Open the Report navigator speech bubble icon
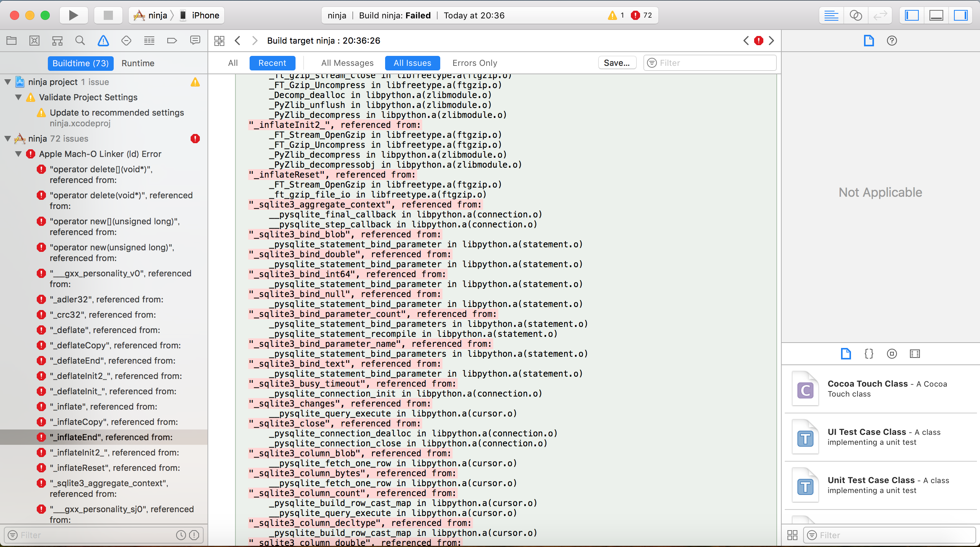Screen dimensions: 980x547 [195, 40]
